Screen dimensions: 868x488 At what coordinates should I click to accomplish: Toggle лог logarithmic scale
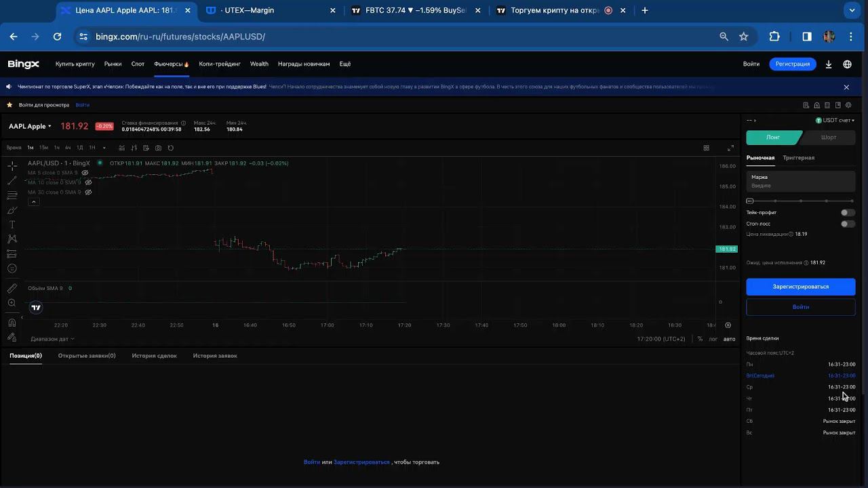click(x=713, y=339)
